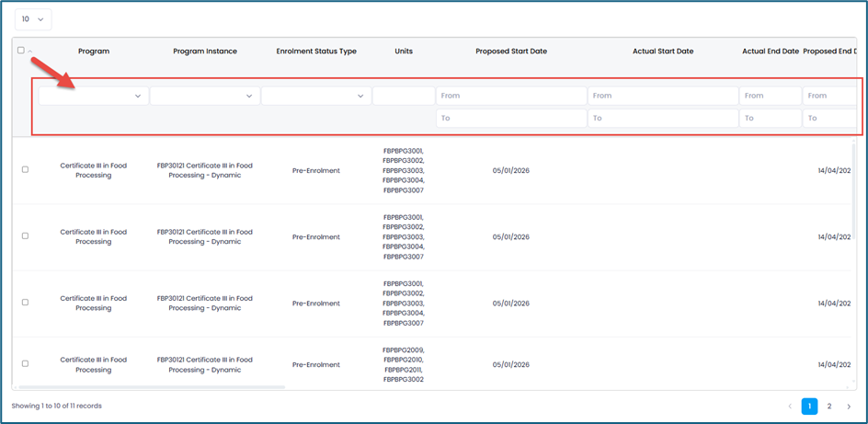Go to next page using right arrow
The width and height of the screenshot is (868, 424).
(x=848, y=407)
